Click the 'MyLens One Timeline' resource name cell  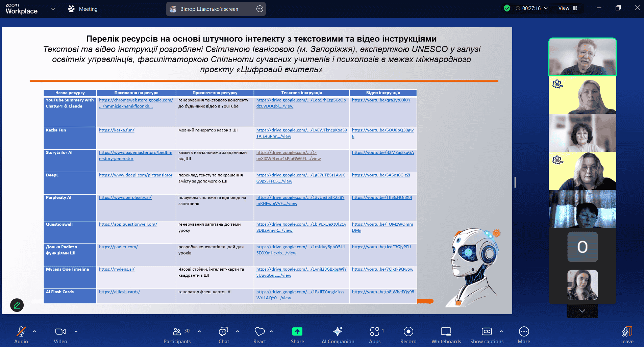click(x=70, y=277)
